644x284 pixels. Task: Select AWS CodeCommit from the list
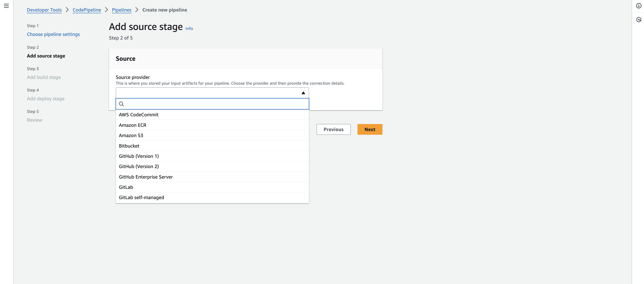[138, 115]
